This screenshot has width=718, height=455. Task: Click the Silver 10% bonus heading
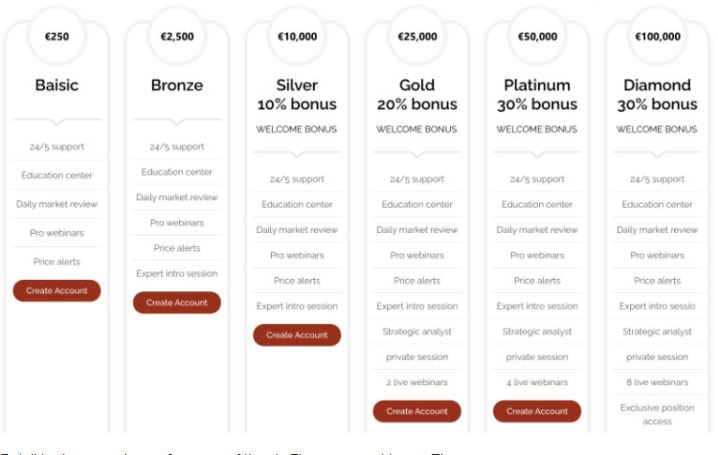297,95
